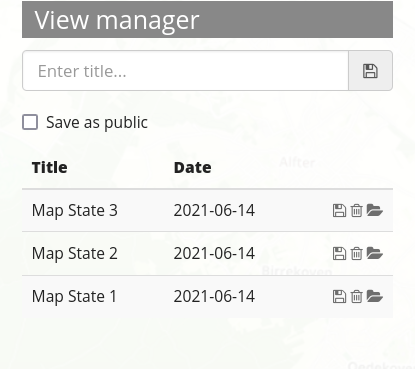The width and height of the screenshot is (415, 369).
Task: Open Map State 1 with folder icon
Action: tap(374, 296)
